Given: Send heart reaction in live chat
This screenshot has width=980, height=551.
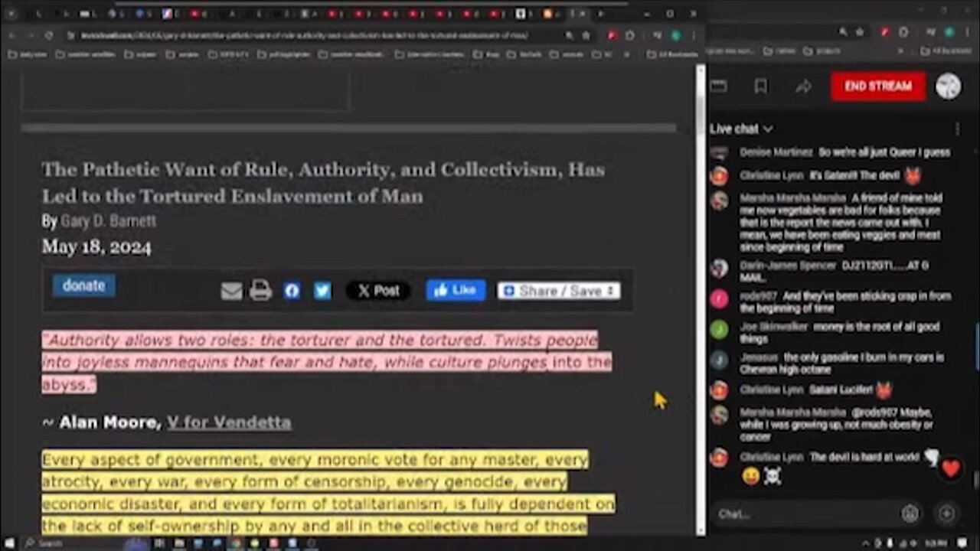Looking at the screenshot, I should 950,468.
